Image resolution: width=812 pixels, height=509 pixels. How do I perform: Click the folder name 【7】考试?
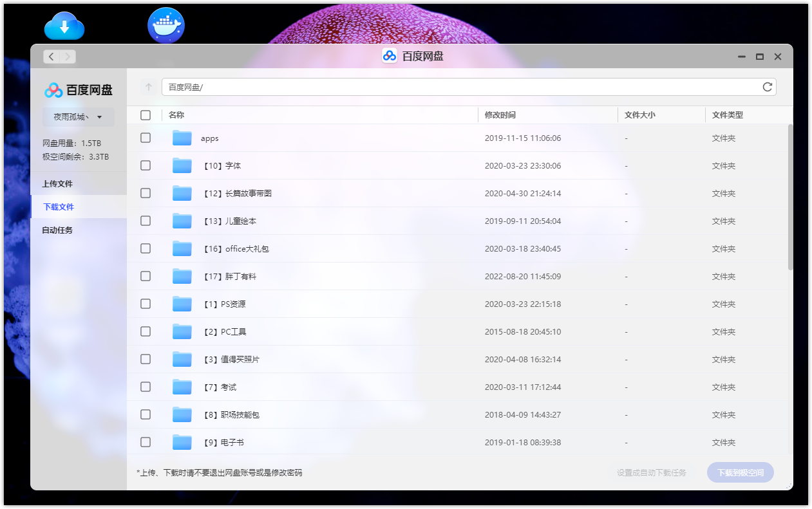pos(219,387)
